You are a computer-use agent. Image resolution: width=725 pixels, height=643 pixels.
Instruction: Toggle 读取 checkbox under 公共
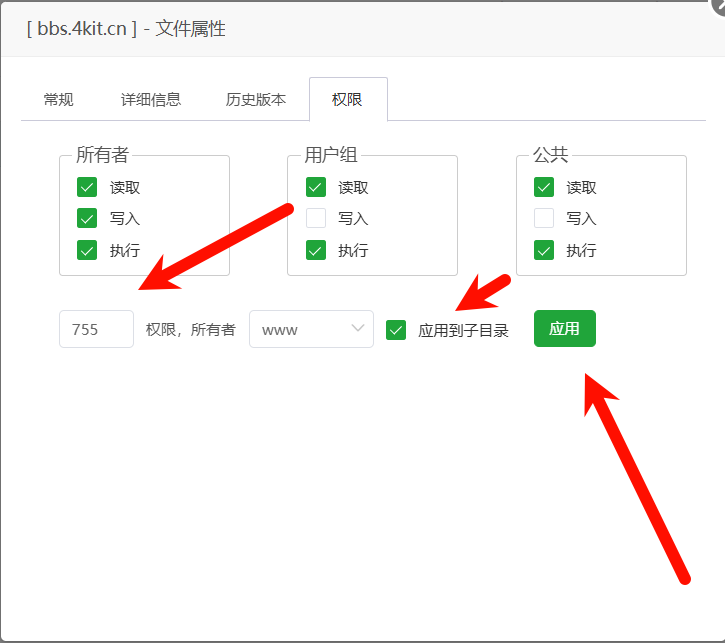[544, 187]
